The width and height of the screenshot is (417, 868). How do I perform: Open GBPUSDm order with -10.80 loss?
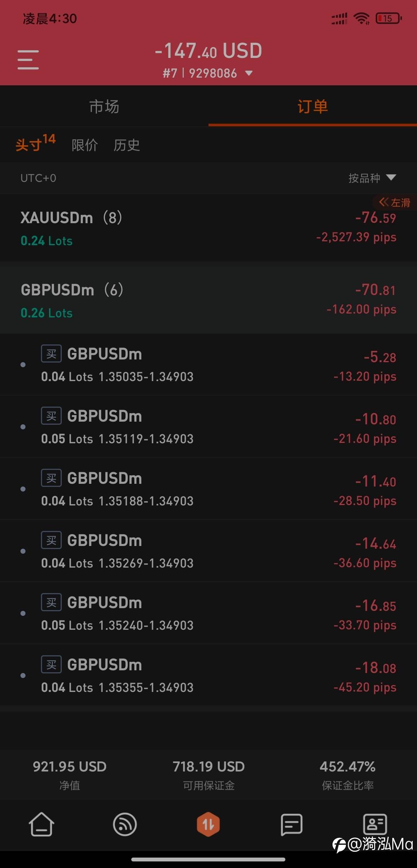(x=208, y=427)
